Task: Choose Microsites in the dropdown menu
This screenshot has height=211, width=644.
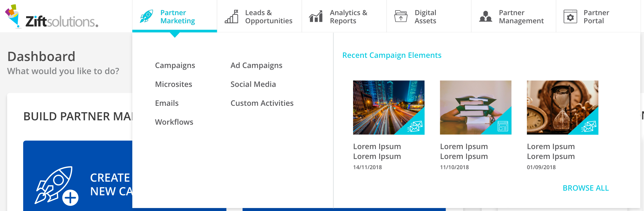Action: 174,84
